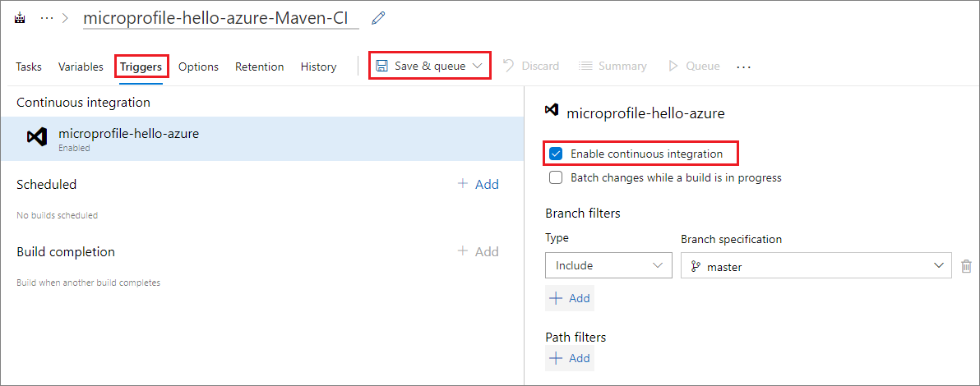Image resolution: width=980 pixels, height=386 pixels.
Task: Click the Azure DevOps project icon
Action: click(x=20, y=17)
